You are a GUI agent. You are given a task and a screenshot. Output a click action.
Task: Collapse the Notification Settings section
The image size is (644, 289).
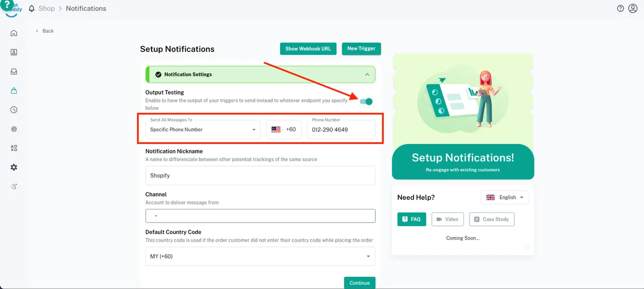367,75
